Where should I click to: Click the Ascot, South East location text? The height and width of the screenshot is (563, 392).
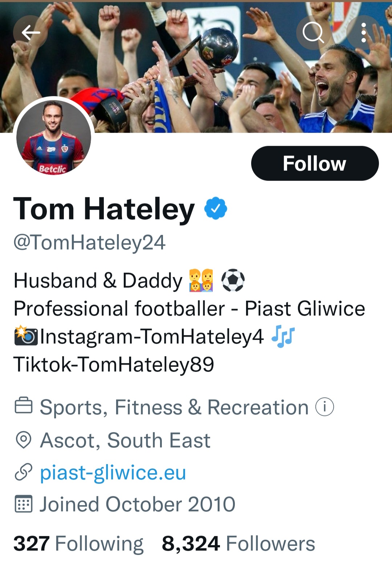(125, 440)
